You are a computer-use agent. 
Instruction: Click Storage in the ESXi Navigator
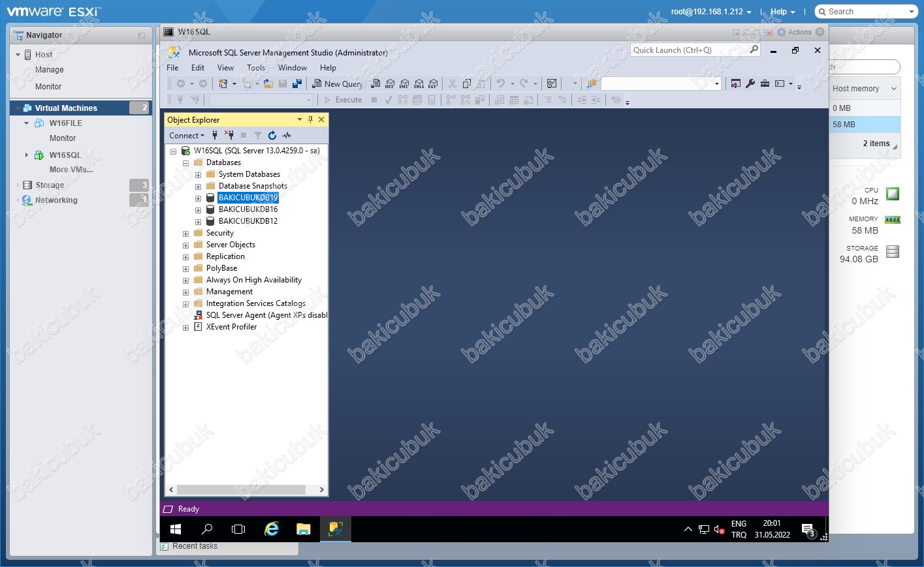(x=50, y=185)
